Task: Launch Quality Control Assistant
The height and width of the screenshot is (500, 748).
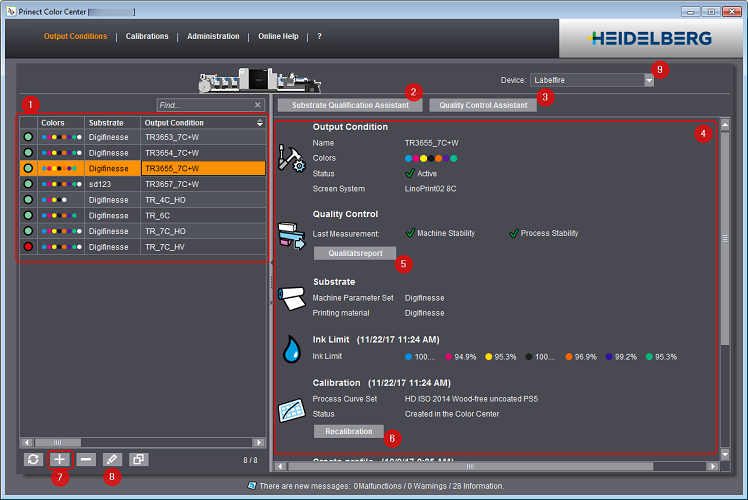Action: 483,105
